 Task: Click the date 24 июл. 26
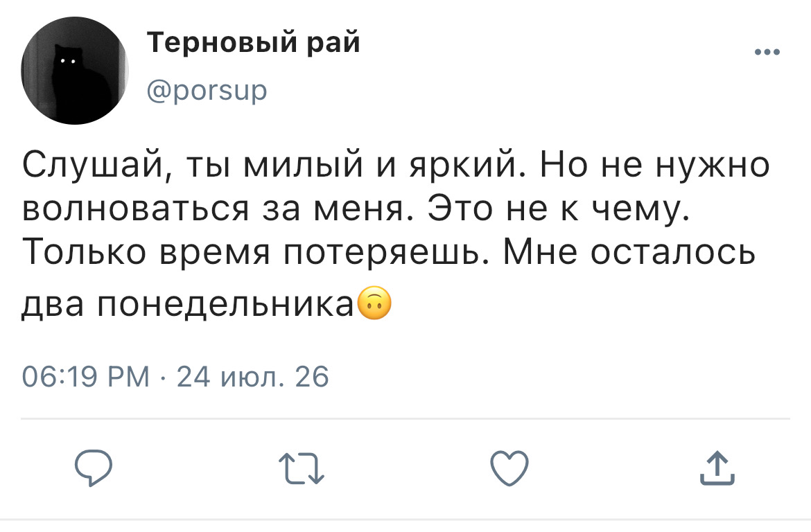click(x=253, y=376)
